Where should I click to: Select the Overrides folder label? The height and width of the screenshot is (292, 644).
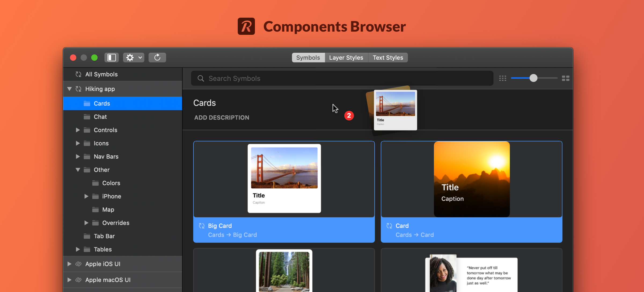[116, 223]
